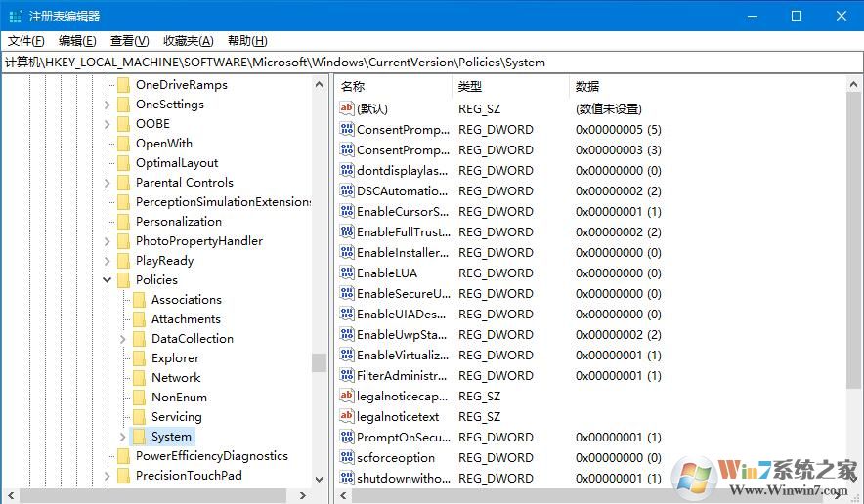
Task: Click the DWORD icon beside dontdisplaylas... entry
Action: tap(347, 170)
